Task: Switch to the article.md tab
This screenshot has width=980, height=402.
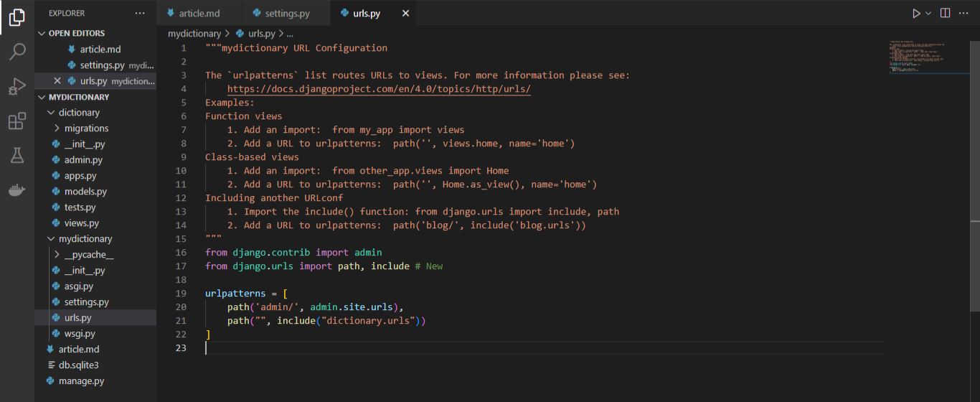Action: pyautogui.click(x=199, y=13)
